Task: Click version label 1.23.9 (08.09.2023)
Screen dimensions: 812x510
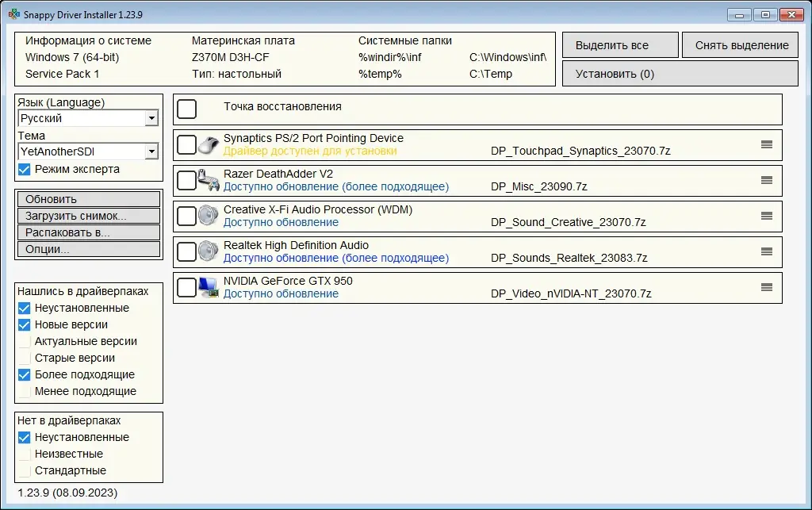Action: [67, 493]
